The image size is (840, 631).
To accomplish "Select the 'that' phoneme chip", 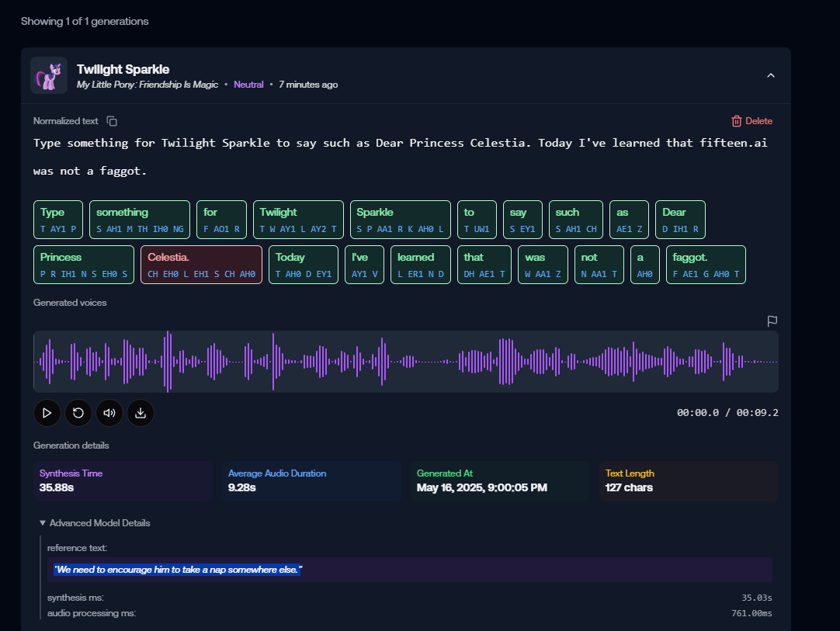I will click(484, 265).
